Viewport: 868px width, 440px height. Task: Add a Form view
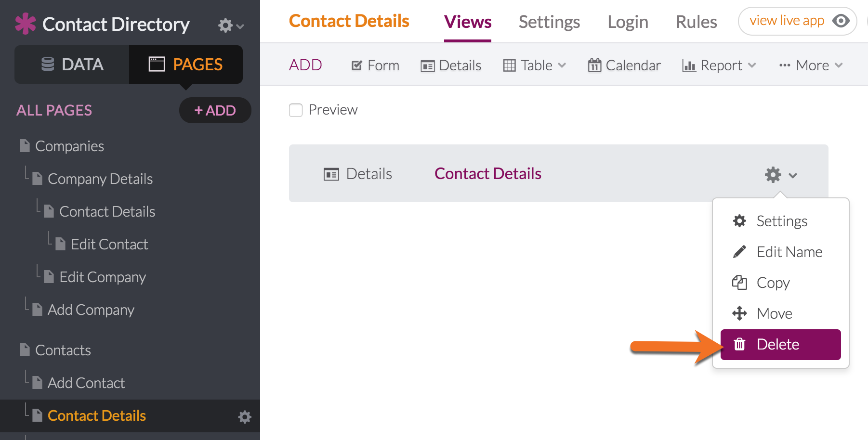pyautogui.click(x=375, y=65)
